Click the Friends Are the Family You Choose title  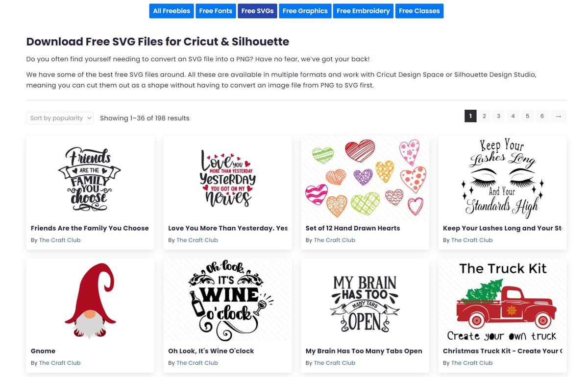[90, 228]
